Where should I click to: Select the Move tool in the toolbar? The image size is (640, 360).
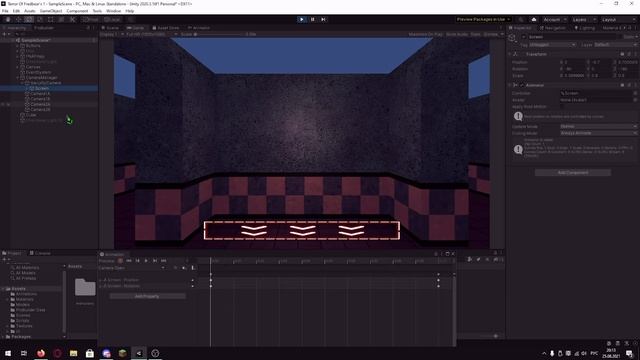[18, 19]
